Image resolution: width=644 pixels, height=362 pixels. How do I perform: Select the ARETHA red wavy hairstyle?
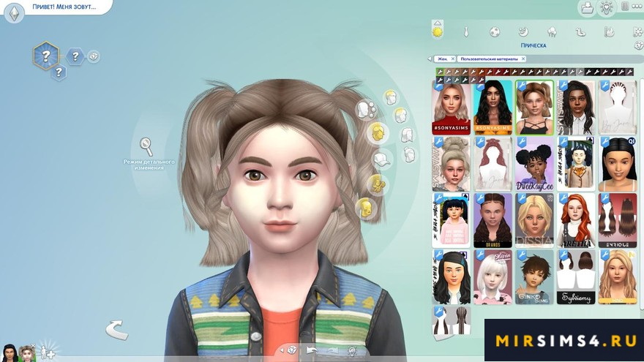576,220
